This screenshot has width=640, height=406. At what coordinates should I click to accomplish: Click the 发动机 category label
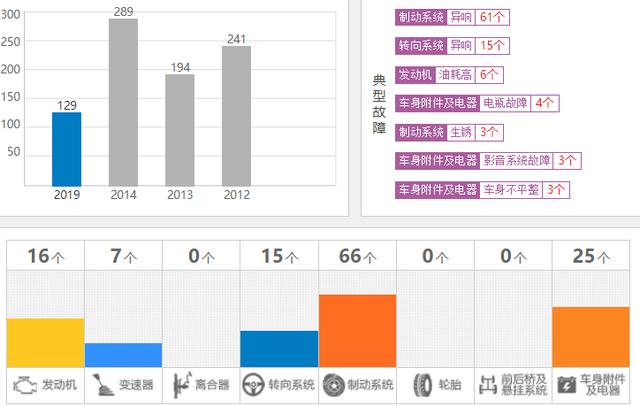coord(59,385)
